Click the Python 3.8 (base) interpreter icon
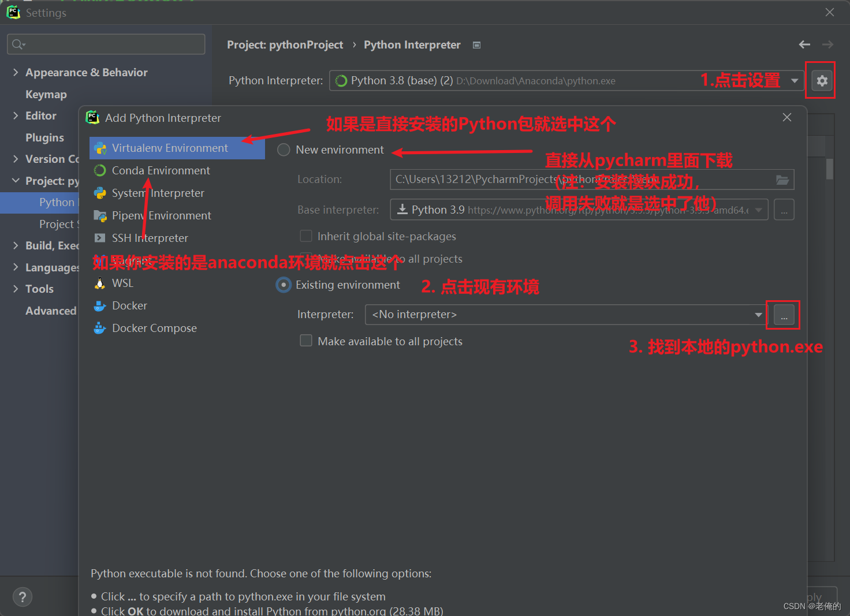 (341, 81)
